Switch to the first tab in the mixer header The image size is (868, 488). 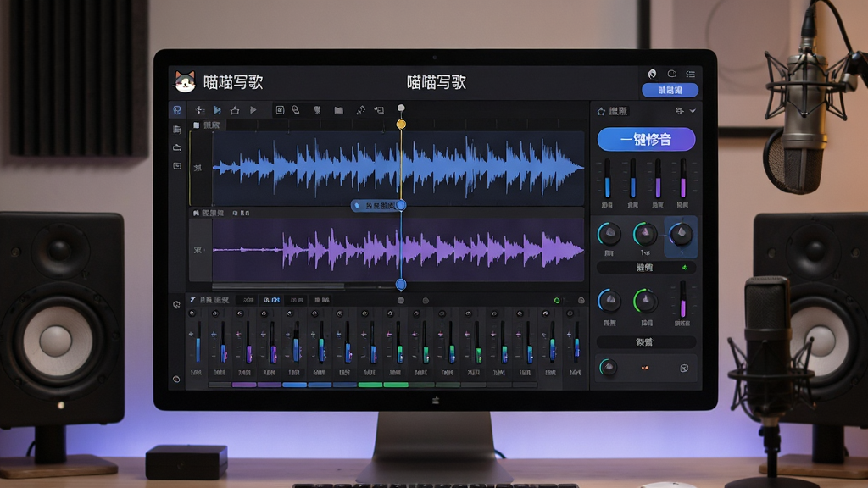coord(248,300)
